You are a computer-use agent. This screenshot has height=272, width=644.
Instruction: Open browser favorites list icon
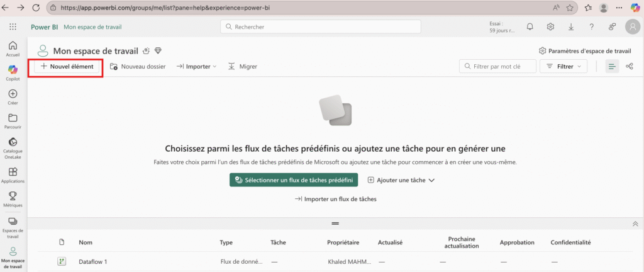588,8
